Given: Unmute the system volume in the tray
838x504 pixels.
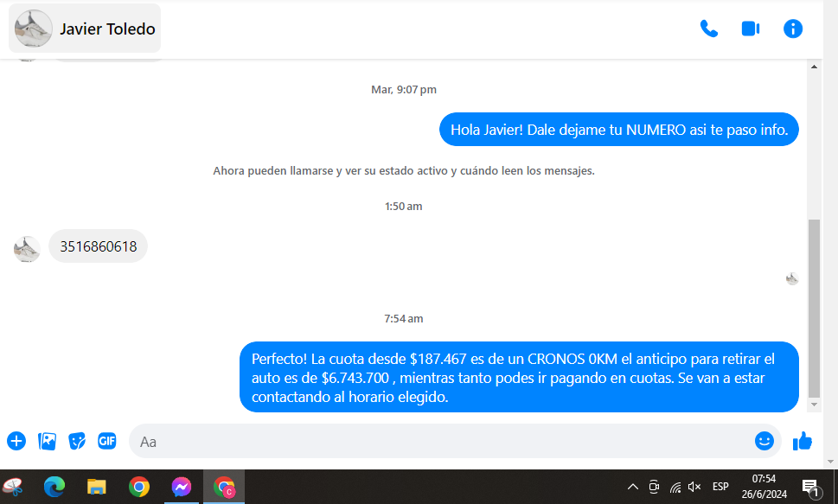Looking at the screenshot, I should [694, 487].
